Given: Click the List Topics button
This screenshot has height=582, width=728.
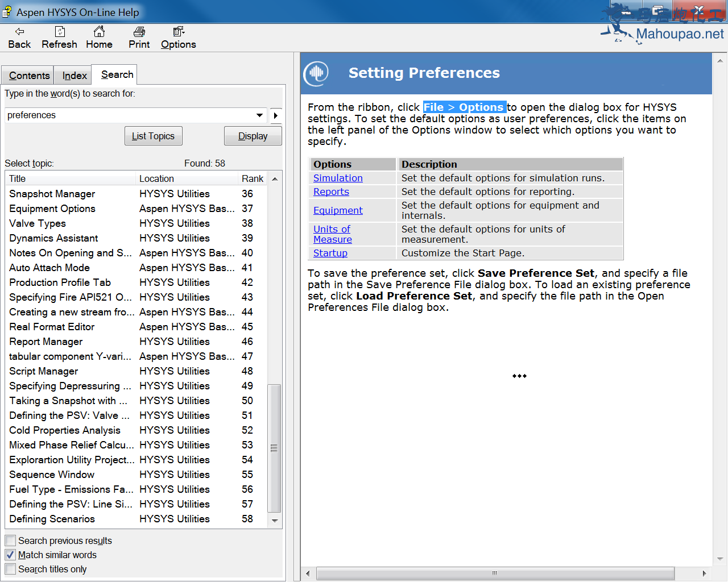Looking at the screenshot, I should point(154,136).
